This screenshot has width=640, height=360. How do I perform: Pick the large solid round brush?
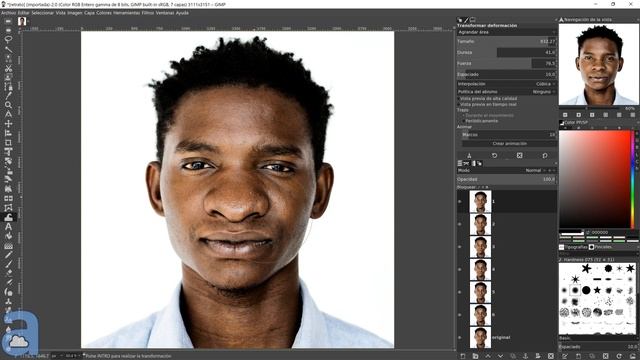[586, 290]
